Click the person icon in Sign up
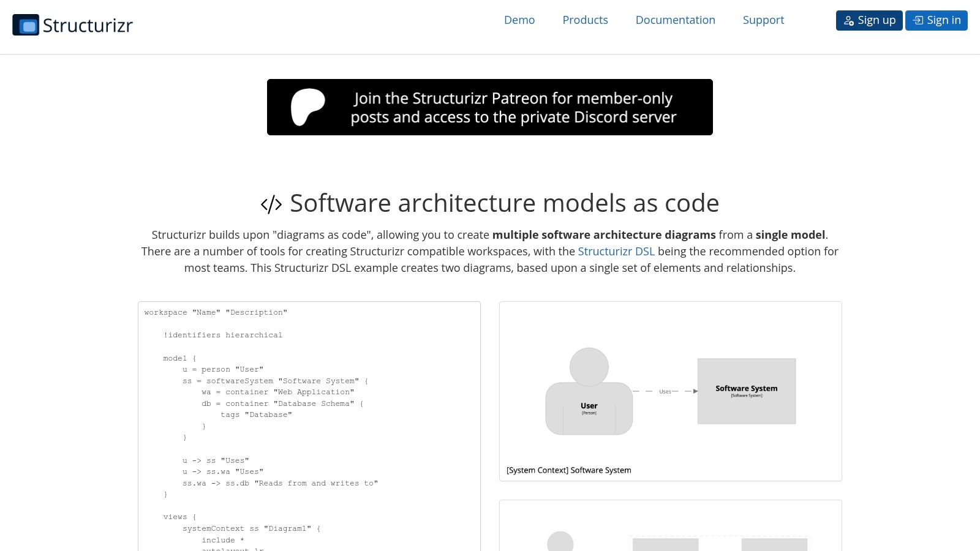Viewport: 980px width, 551px height. 849,21
